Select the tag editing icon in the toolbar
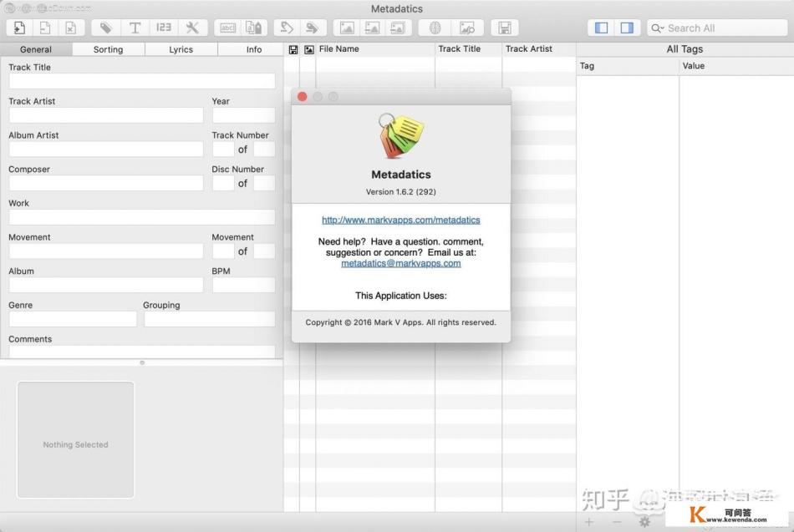The height and width of the screenshot is (532, 794). point(104,28)
